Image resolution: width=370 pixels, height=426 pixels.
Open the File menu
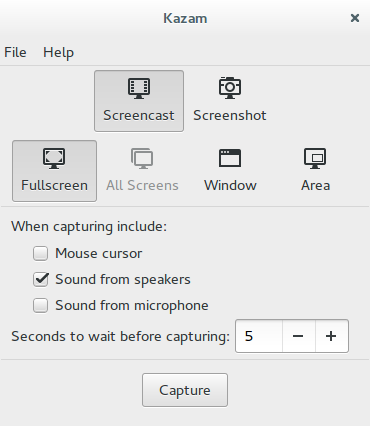click(x=15, y=52)
